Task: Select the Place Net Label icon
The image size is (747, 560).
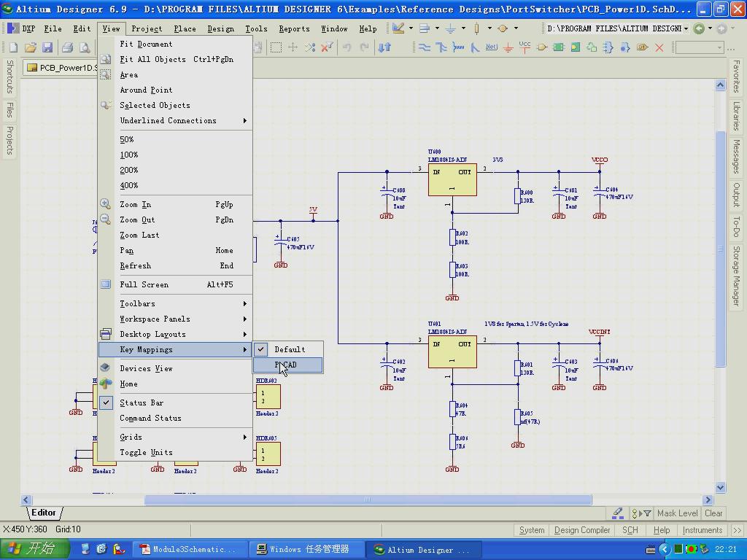Action: coord(491,47)
